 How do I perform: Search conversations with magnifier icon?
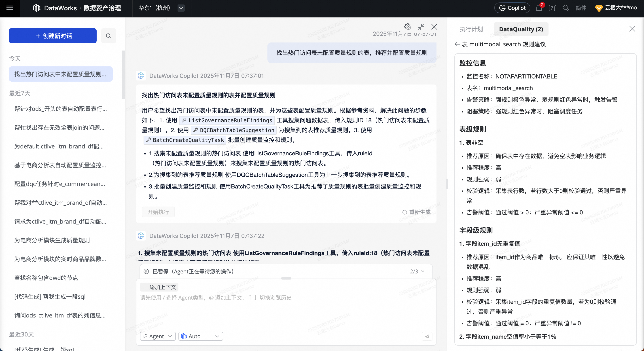coord(108,36)
